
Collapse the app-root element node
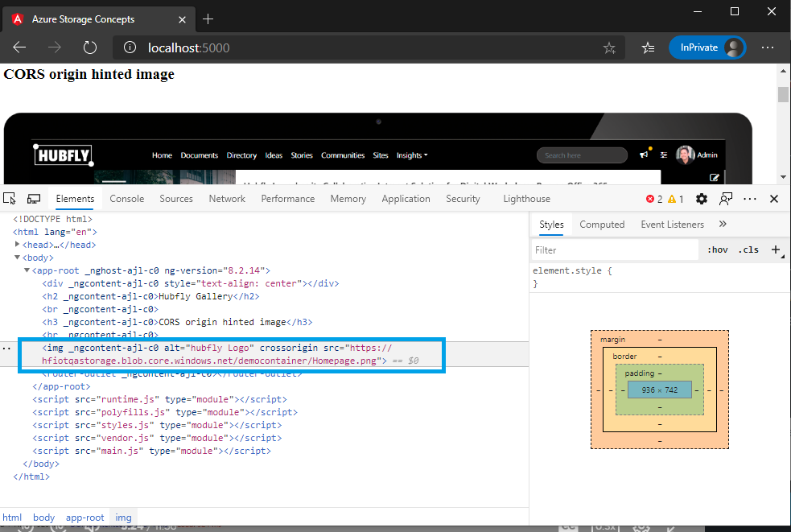(27, 270)
